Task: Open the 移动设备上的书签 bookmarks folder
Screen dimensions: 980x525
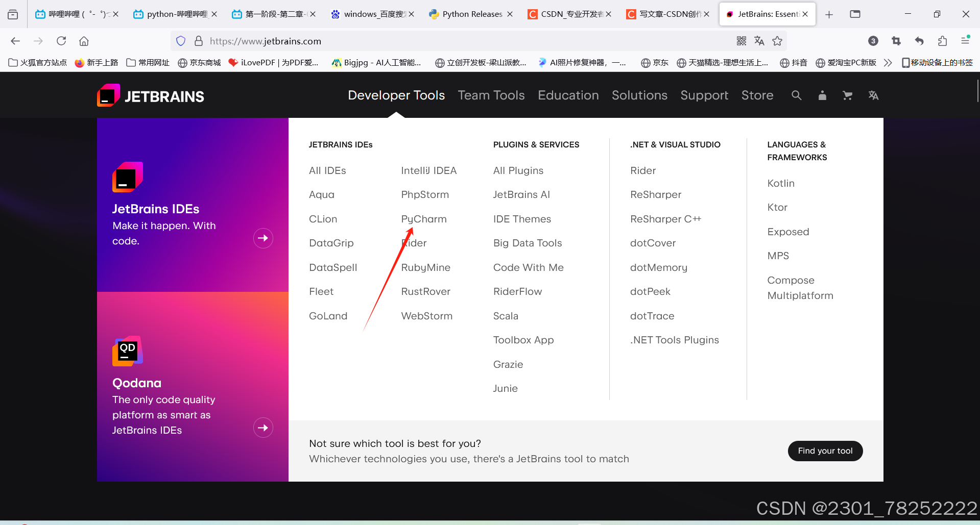Action: (x=937, y=62)
